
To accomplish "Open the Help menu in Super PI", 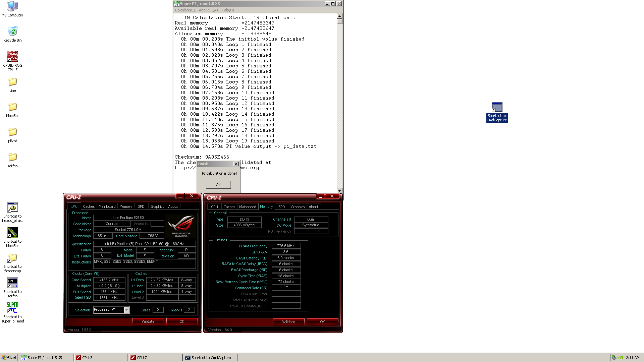I will 228,10.
